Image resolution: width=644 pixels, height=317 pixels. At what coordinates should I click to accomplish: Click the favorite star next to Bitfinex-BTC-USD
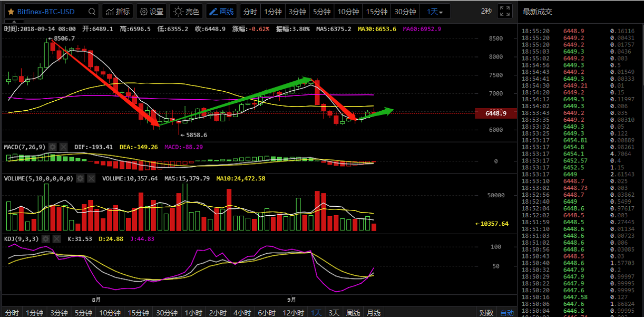(11, 12)
